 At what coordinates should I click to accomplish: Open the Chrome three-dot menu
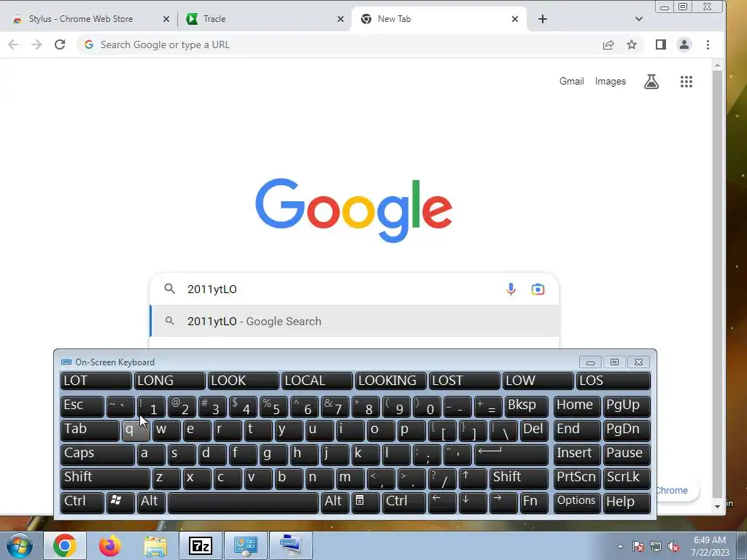708,44
